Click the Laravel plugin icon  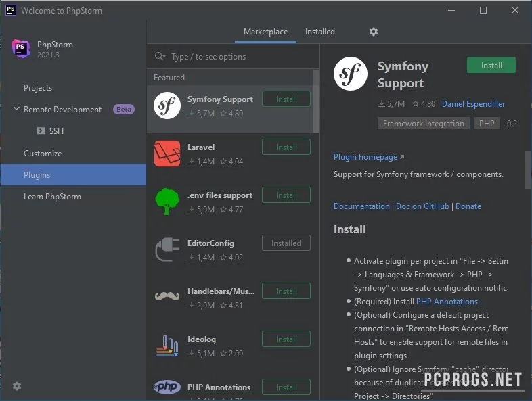coord(167,154)
